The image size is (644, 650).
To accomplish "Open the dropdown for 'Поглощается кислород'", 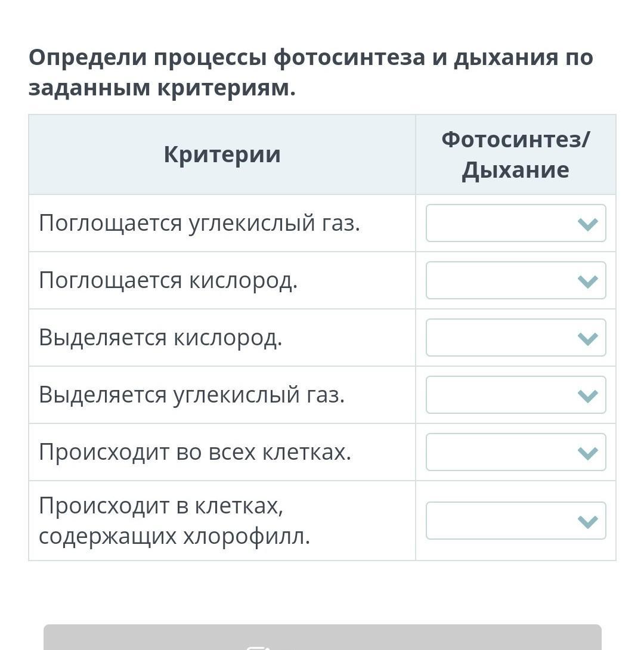I will (x=515, y=280).
